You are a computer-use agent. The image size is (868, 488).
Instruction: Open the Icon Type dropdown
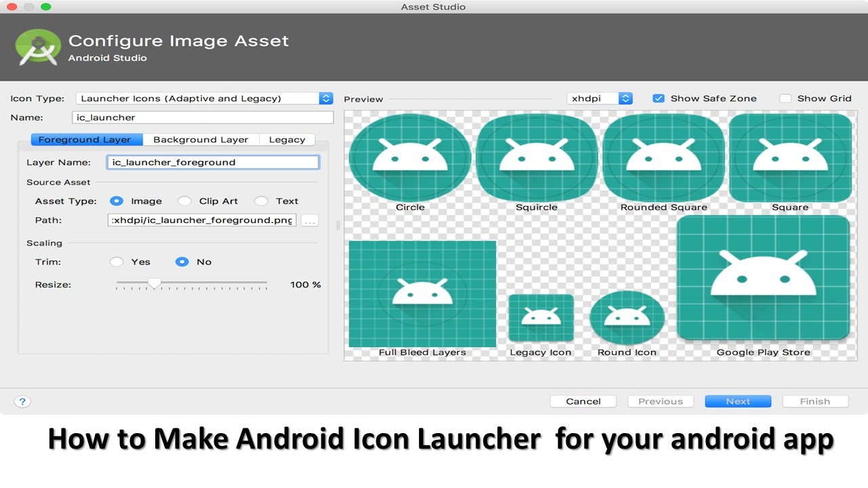[204, 98]
